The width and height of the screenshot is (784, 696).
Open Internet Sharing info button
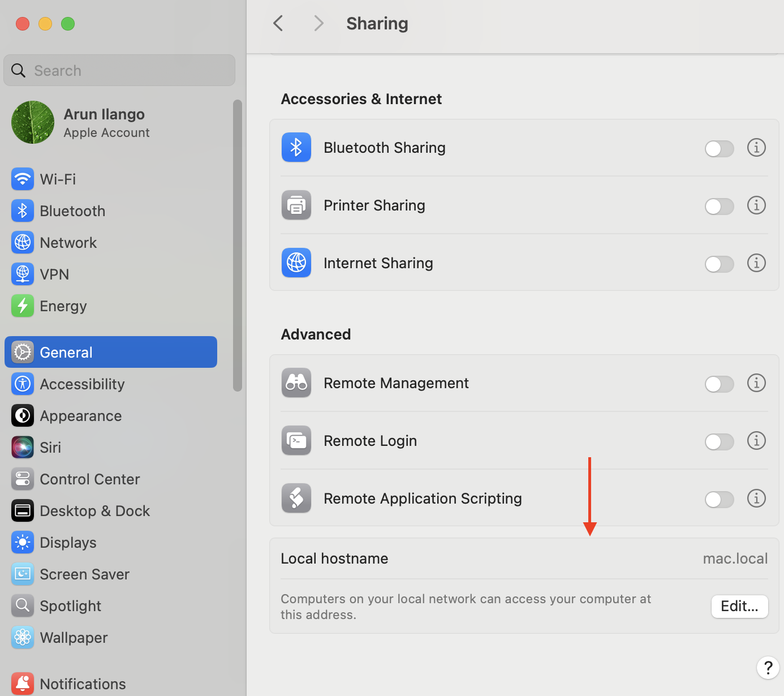pyautogui.click(x=756, y=263)
